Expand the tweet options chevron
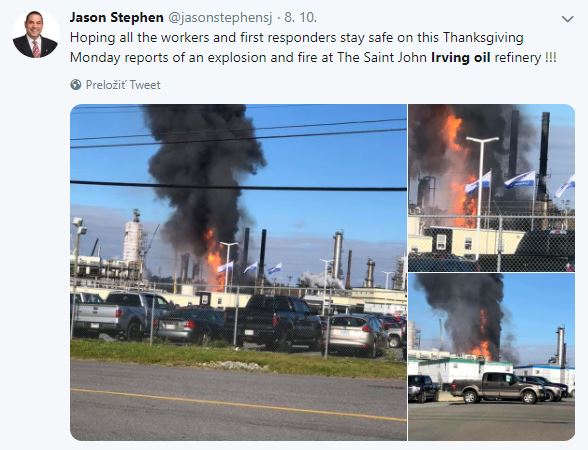Viewport: 588px width, 450px height. (568, 19)
